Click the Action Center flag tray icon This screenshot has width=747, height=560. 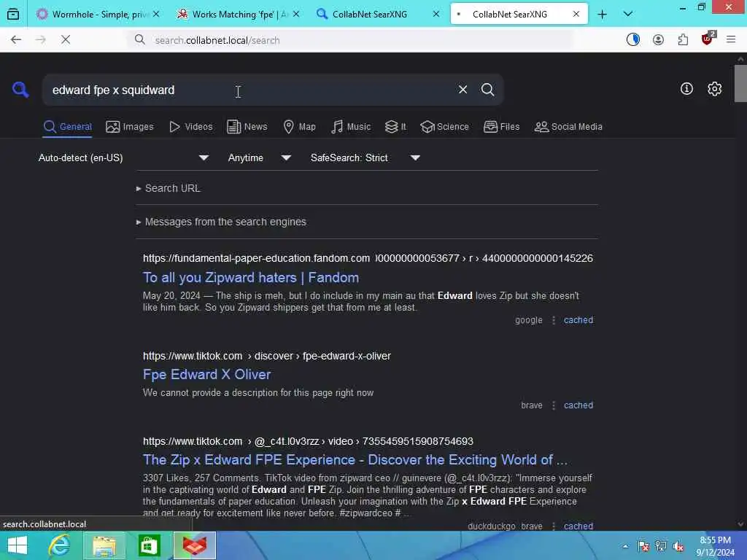click(643, 546)
